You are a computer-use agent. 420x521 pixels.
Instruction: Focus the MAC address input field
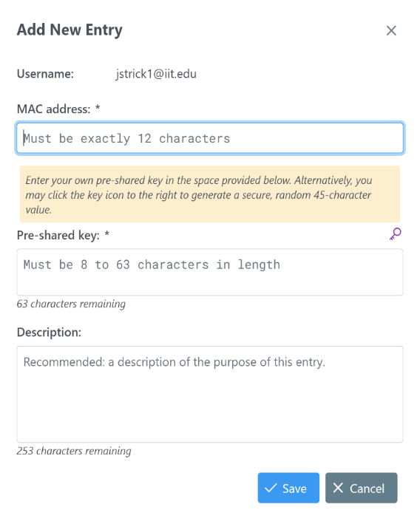pos(210,138)
